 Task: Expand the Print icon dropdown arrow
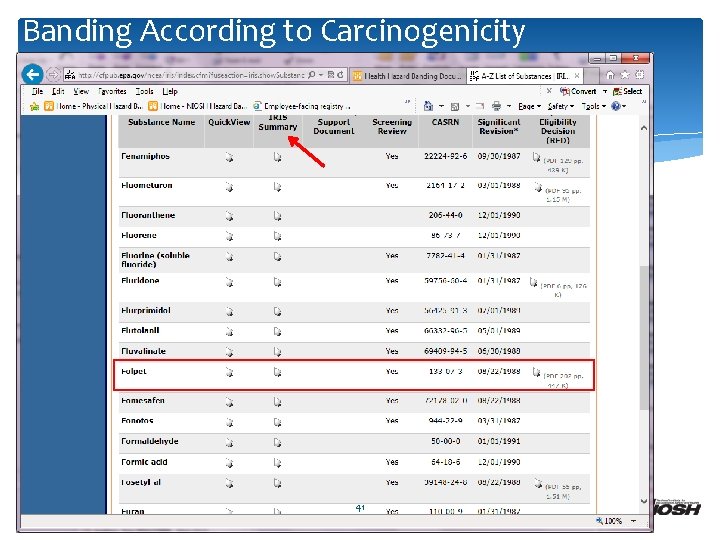[509, 107]
